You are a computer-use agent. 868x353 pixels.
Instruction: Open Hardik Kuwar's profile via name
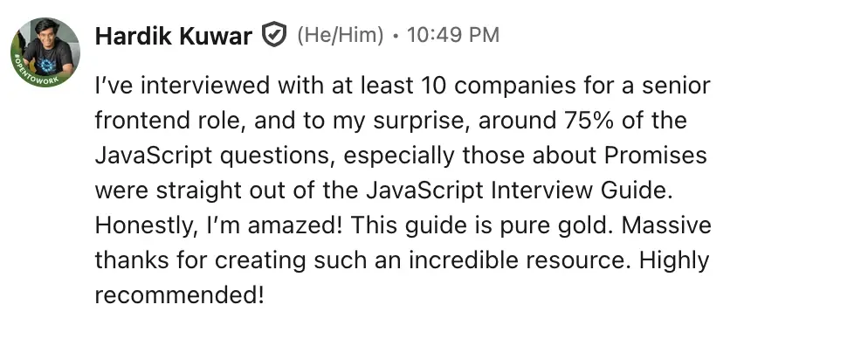[x=173, y=36]
